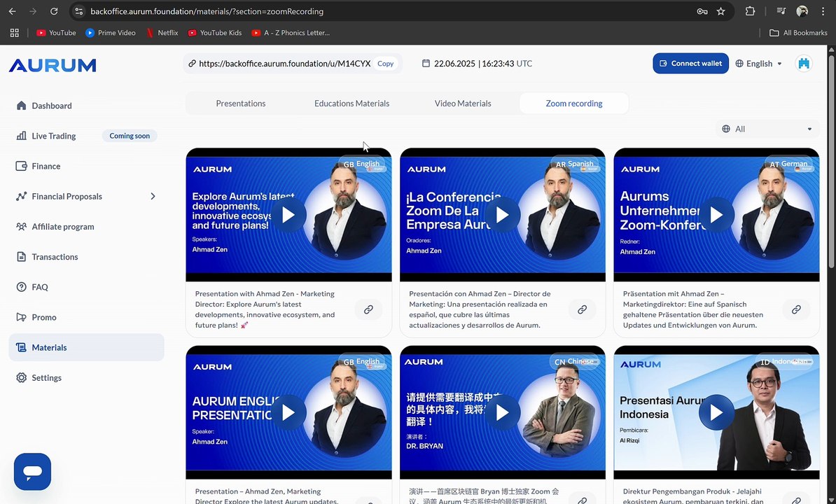Click the link icon before referral URL
Image resolution: width=836 pixels, height=504 pixels.
pyautogui.click(x=192, y=64)
